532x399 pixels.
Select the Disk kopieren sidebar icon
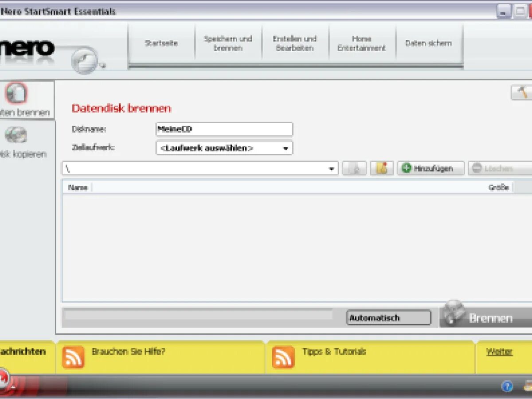[x=16, y=135]
